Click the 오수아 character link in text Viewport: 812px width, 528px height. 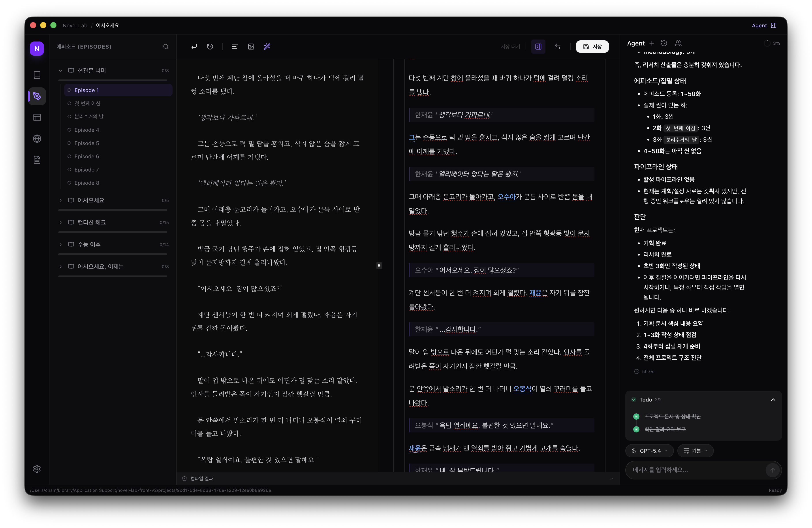[x=506, y=197]
